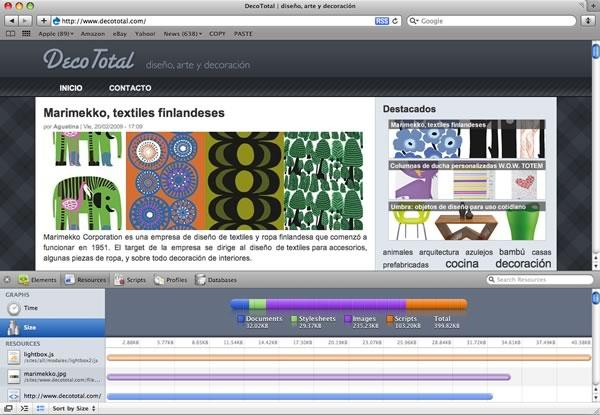This screenshot has height=415, width=600.
Task: Click the Total 399.82KB label
Action: click(x=446, y=322)
